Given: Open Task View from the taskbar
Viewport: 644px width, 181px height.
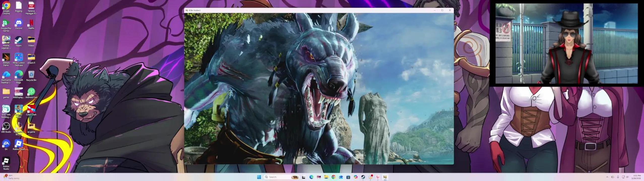Looking at the screenshot, I should click(304, 177).
